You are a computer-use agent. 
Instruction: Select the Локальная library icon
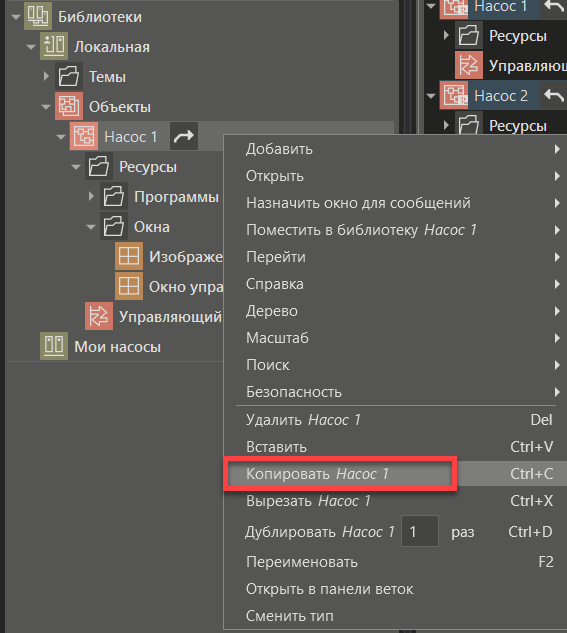pos(54,46)
